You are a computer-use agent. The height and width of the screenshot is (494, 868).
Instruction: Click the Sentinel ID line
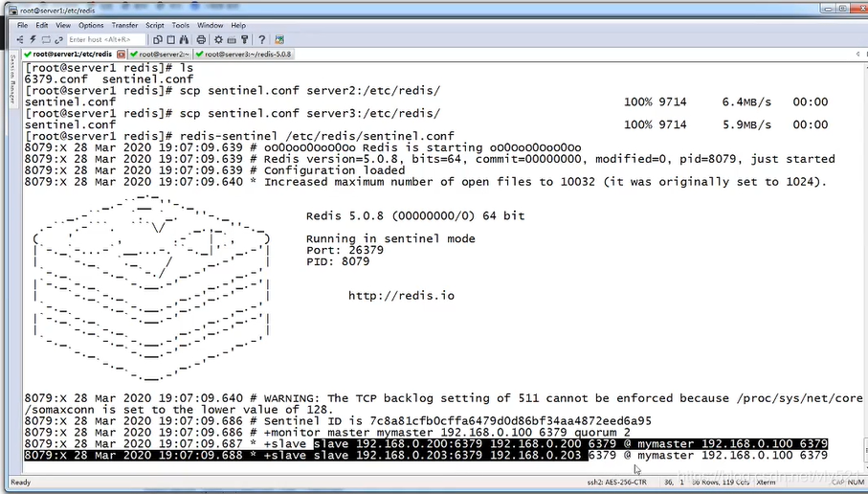coord(338,421)
